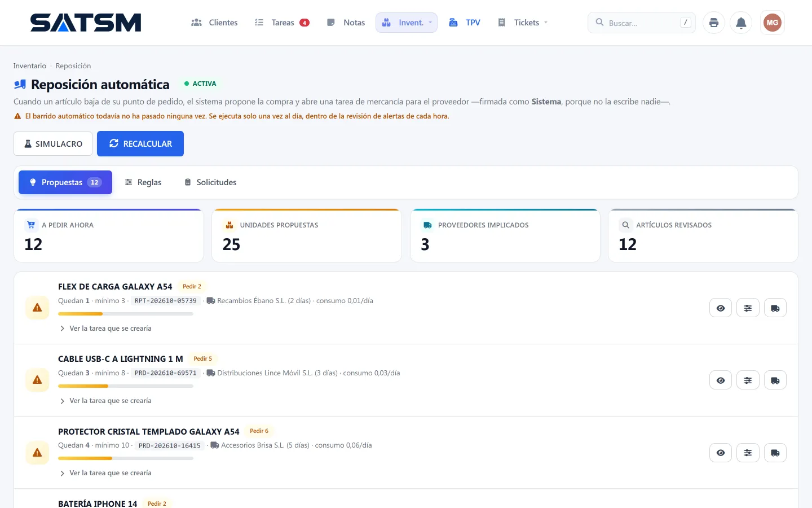
Task: Click the truck icon for Flex de carga Galaxy A54
Action: pyautogui.click(x=775, y=308)
